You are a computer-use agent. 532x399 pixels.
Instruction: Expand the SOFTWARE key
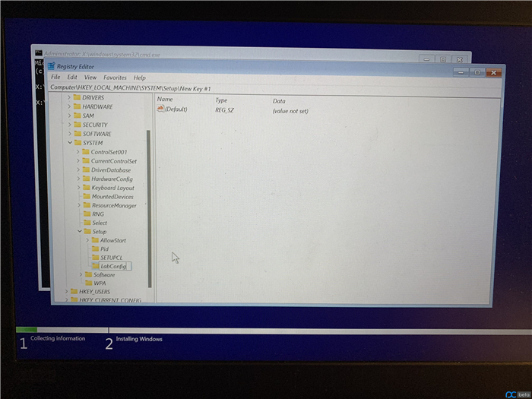point(70,134)
